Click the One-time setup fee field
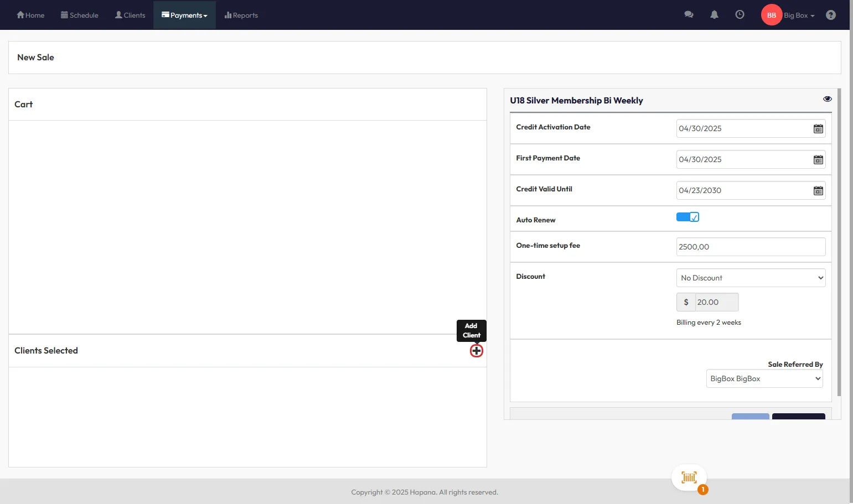Image resolution: width=853 pixels, height=504 pixels. 750,247
